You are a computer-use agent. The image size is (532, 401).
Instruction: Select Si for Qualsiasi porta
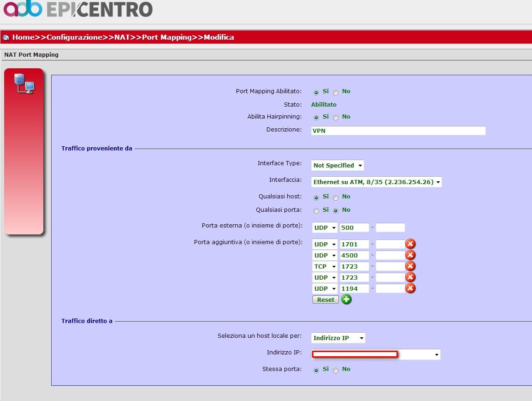tap(316, 211)
